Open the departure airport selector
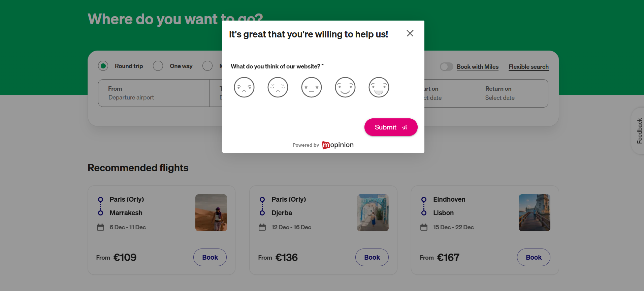Viewport: 644px width, 291px height. click(x=154, y=93)
